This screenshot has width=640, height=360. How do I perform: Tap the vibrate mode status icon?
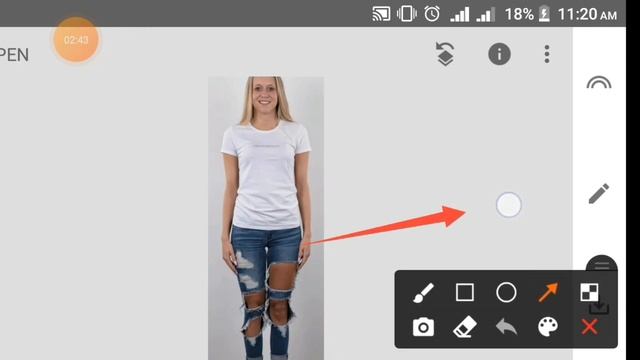[x=407, y=14]
